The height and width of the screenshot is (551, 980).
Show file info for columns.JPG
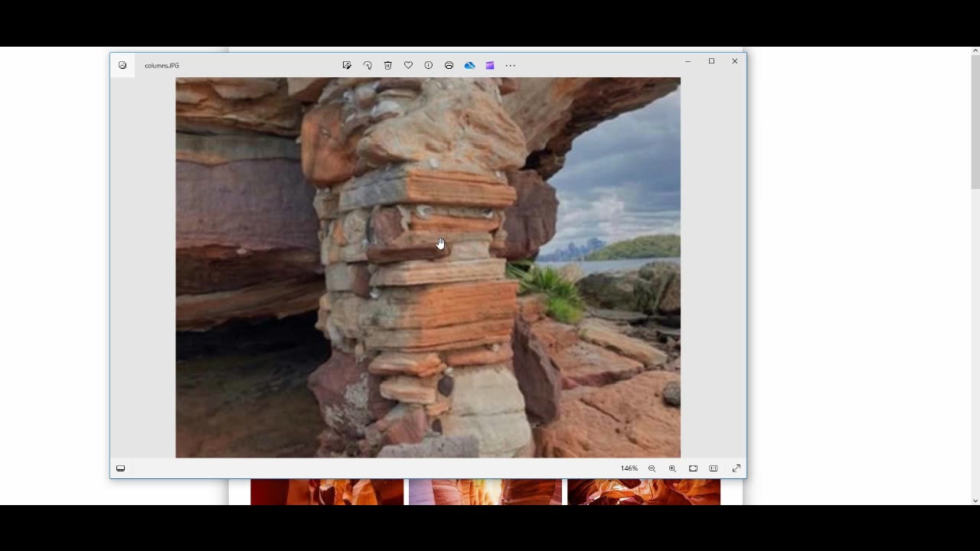click(x=429, y=66)
